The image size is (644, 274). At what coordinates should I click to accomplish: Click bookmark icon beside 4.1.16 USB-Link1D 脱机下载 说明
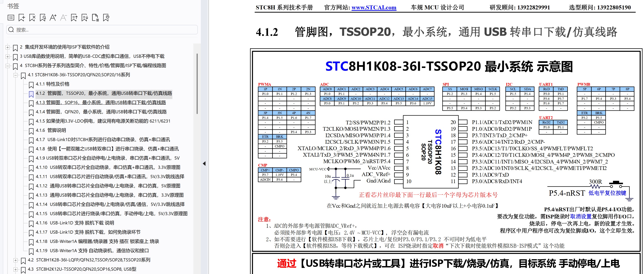[31, 224]
